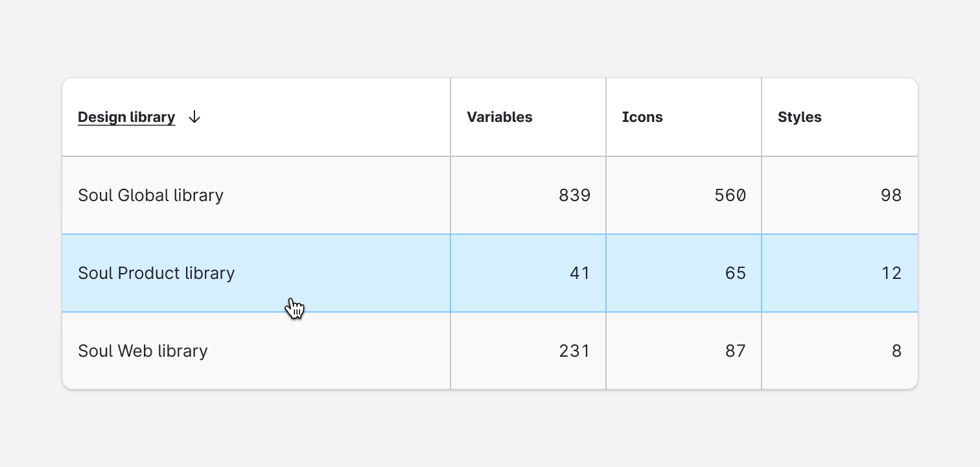The width and height of the screenshot is (980, 467).
Task: Click the Icons value 87 cell
Action: 734,350
